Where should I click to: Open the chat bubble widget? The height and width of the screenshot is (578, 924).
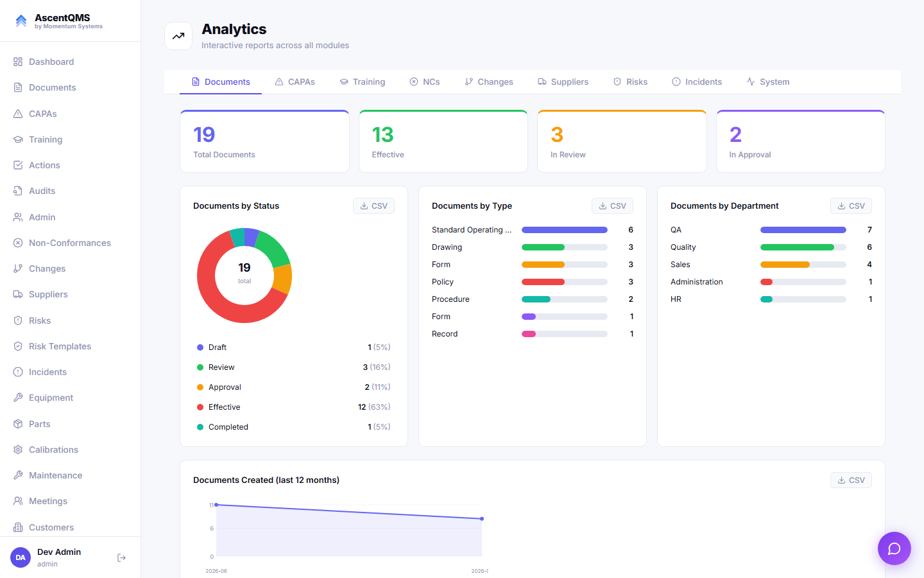[894, 548]
